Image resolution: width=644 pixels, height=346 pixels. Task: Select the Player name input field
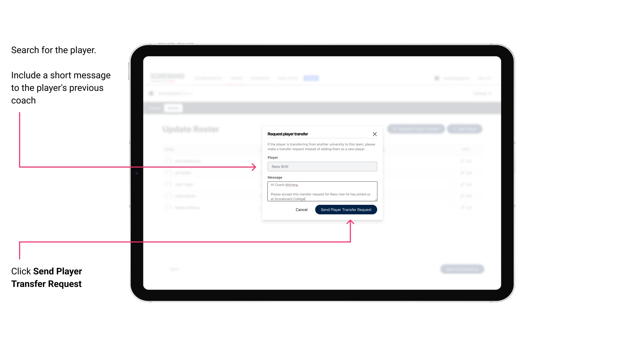click(x=321, y=167)
